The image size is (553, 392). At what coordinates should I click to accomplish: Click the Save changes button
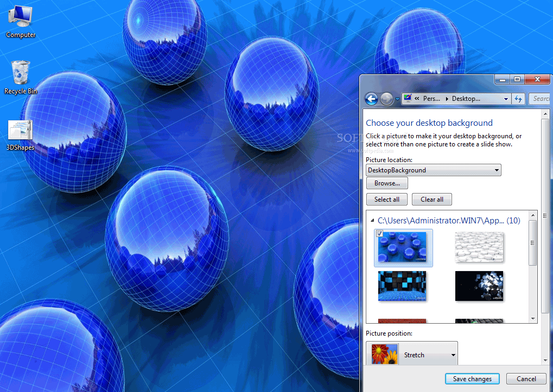tap(472, 379)
